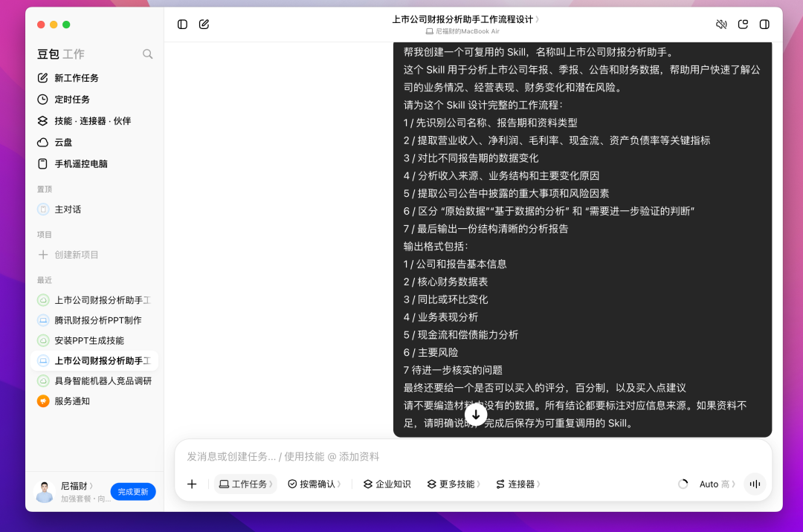Expand the 更多技能 dropdown
The width and height of the screenshot is (803, 532).
454,484
